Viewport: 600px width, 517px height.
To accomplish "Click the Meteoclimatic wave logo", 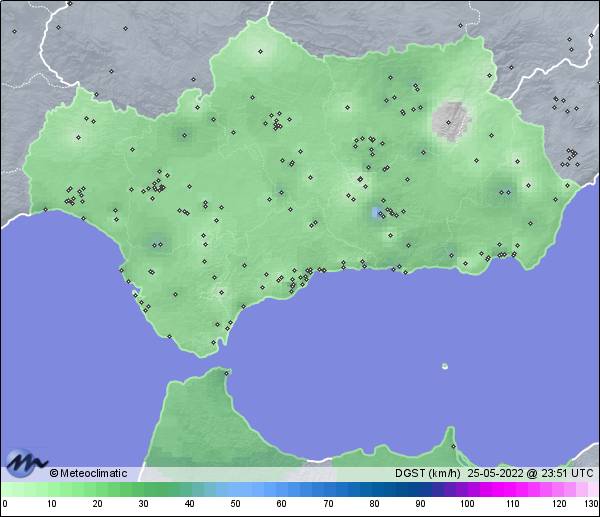I will pos(24,461).
